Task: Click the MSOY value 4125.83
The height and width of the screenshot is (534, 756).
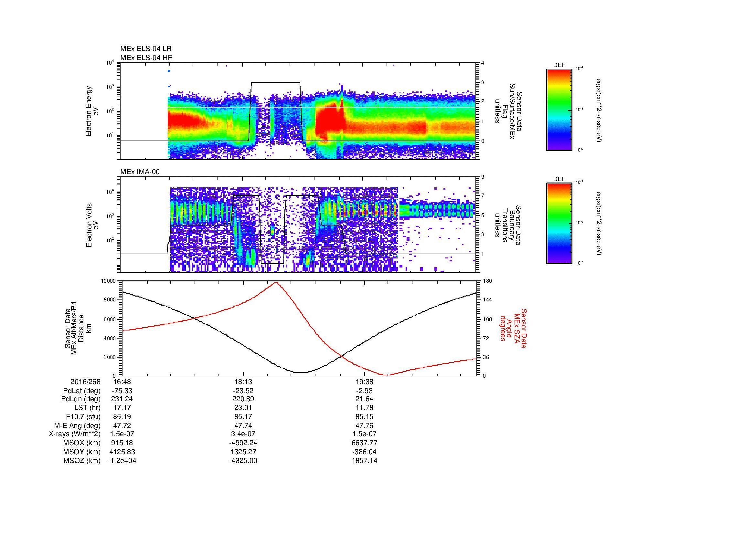Action: [122, 452]
